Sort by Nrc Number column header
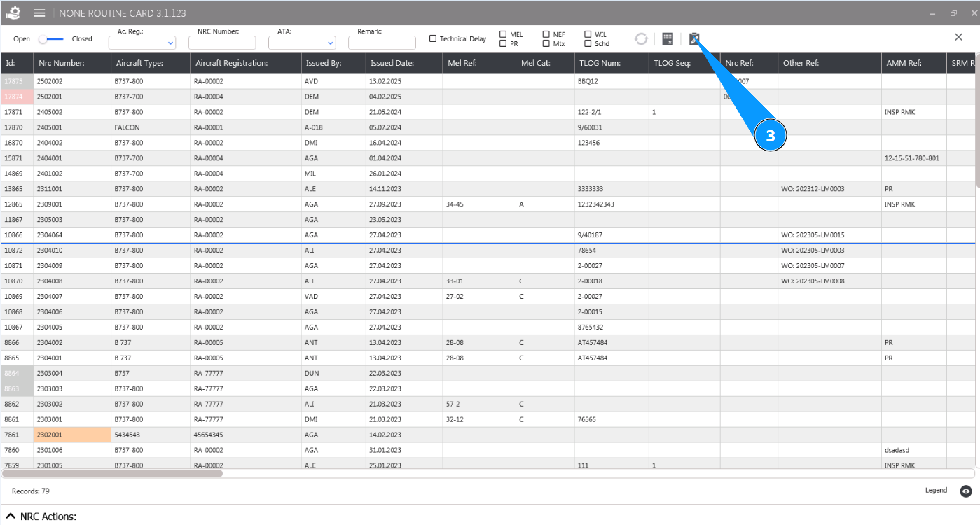The image size is (980, 525). tap(72, 63)
